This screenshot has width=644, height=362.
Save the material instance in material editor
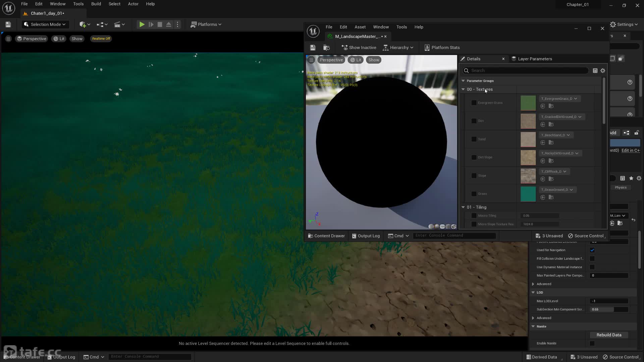pyautogui.click(x=313, y=48)
